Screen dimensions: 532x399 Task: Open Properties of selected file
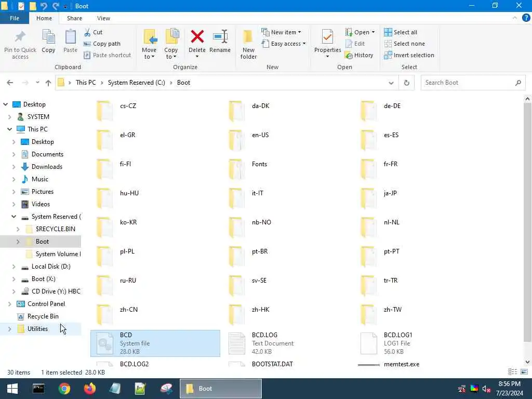click(x=327, y=44)
